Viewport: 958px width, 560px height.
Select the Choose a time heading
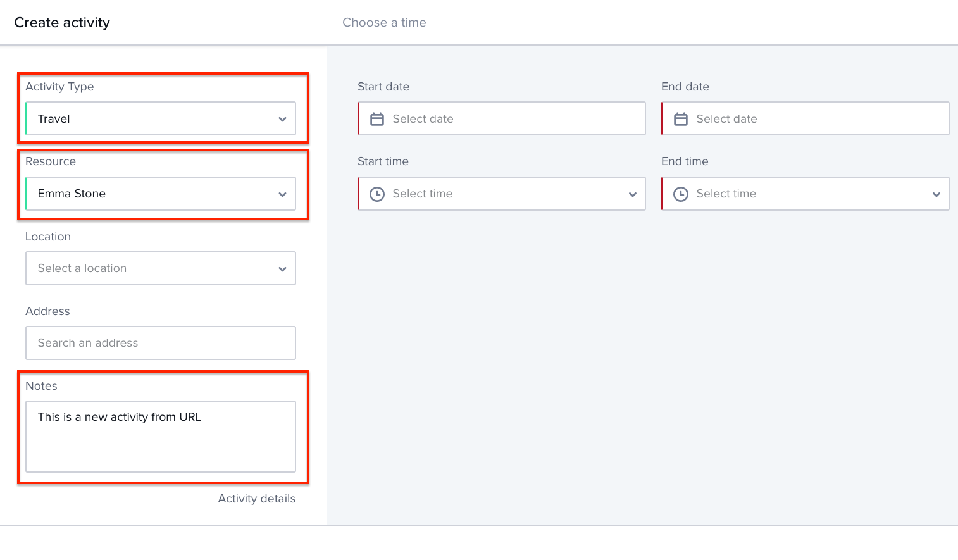[384, 23]
